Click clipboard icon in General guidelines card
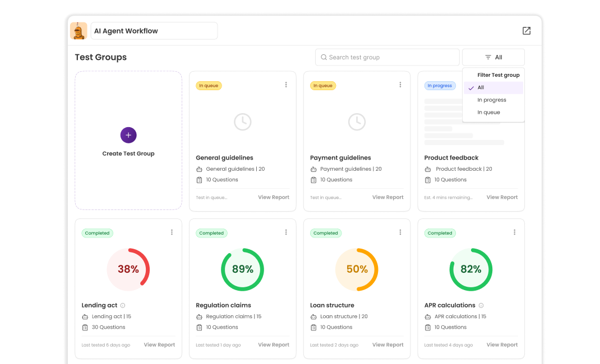 click(x=200, y=180)
